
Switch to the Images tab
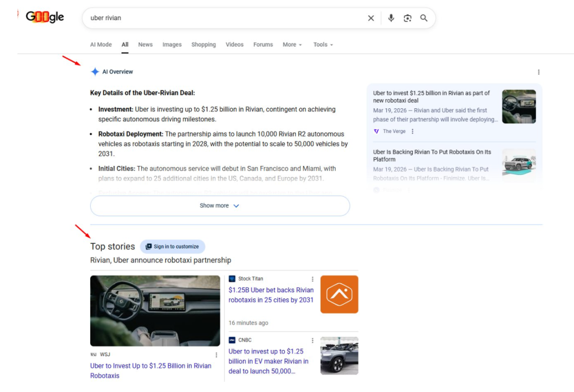pyautogui.click(x=172, y=44)
